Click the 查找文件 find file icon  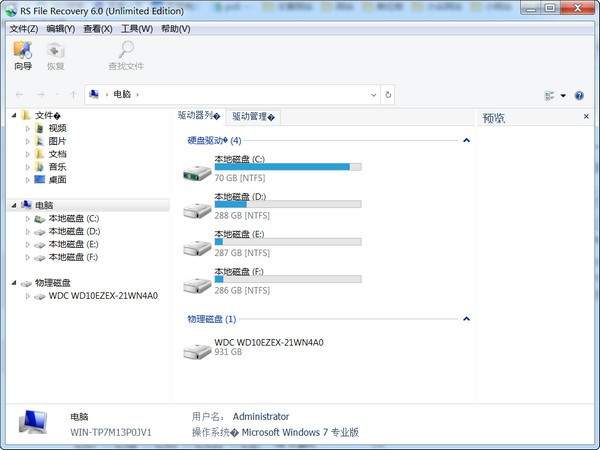126,50
